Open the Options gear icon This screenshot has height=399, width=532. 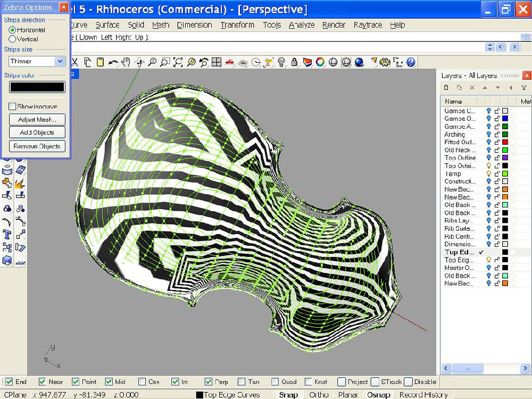click(x=385, y=62)
